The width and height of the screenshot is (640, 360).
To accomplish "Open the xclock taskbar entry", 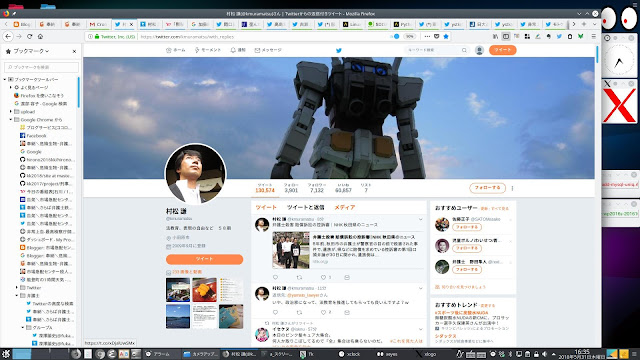I will (x=349, y=354).
